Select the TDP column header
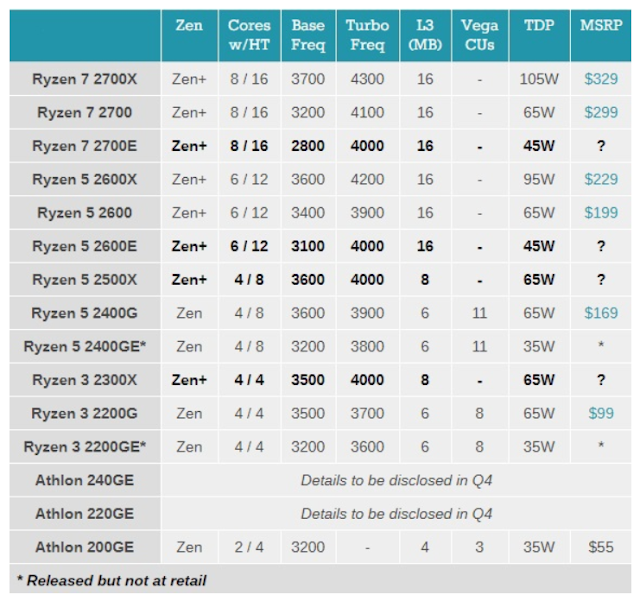 click(x=539, y=25)
